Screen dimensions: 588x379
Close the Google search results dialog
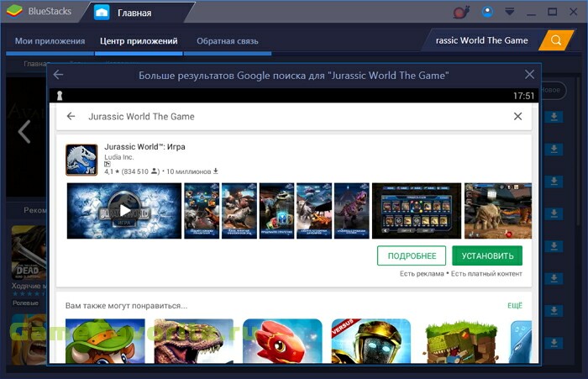(x=529, y=74)
